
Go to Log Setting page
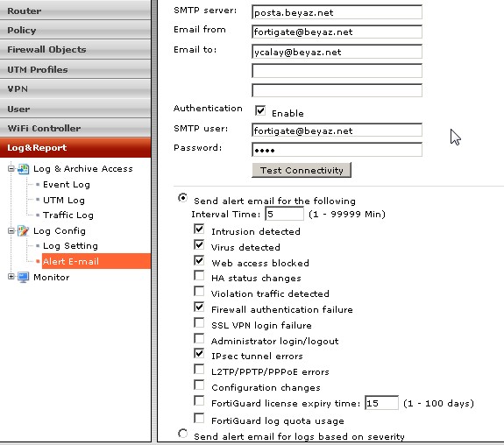[70, 246]
